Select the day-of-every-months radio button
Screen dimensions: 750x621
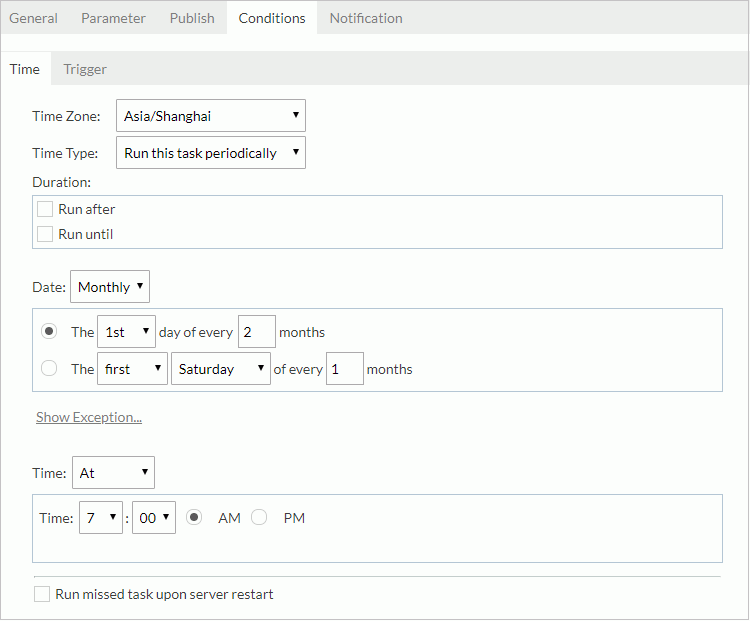49,332
